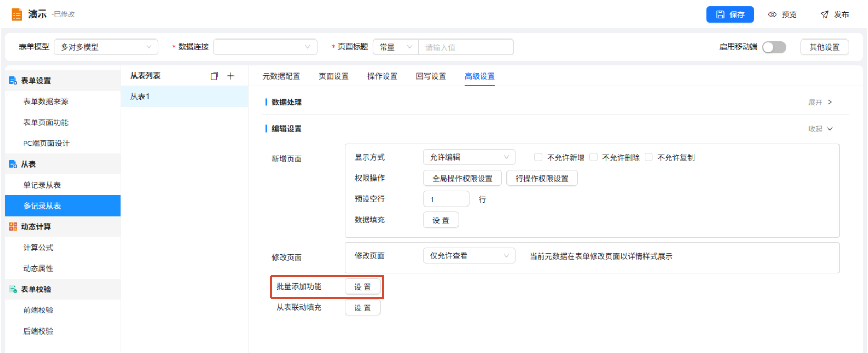The image size is (868, 353).
Task: Check the 不允许删除 checkbox
Action: [x=593, y=157]
